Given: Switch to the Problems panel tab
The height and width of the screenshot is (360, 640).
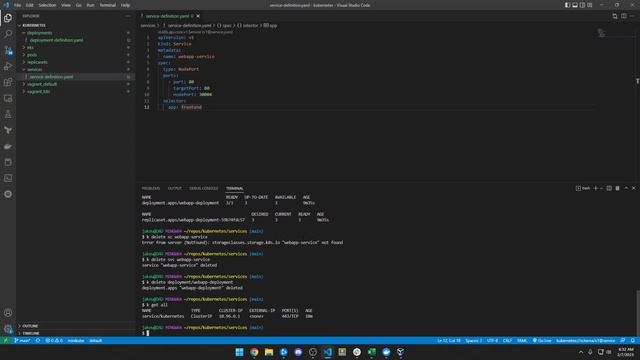Looking at the screenshot, I should [x=151, y=188].
